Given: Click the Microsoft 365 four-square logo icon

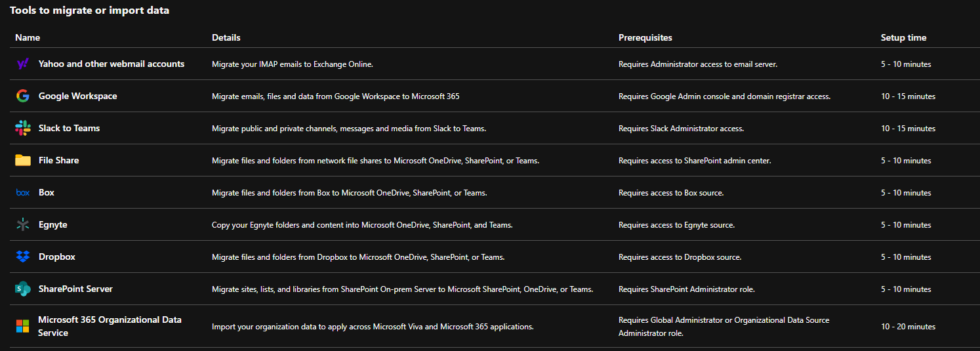Looking at the screenshot, I should [x=22, y=326].
